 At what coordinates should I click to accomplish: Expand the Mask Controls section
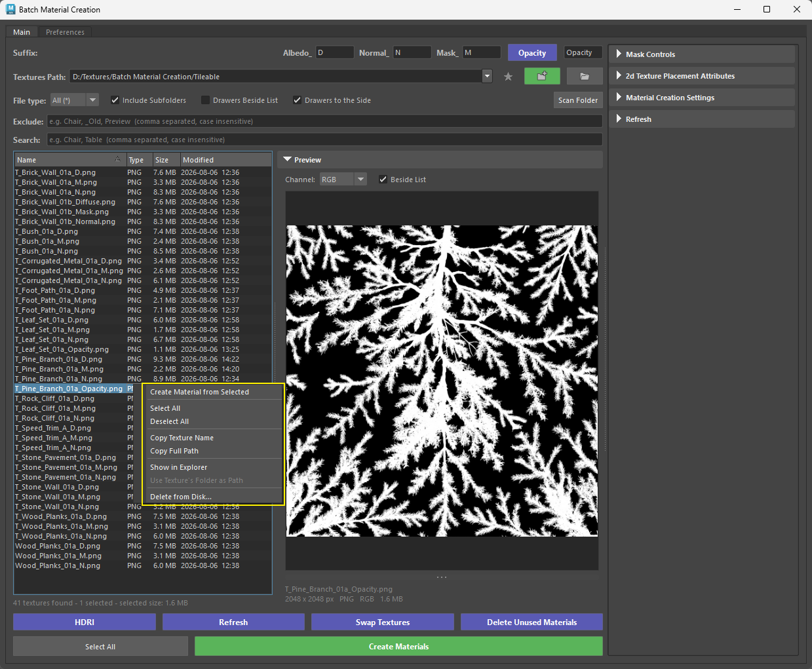pos(701,54)
